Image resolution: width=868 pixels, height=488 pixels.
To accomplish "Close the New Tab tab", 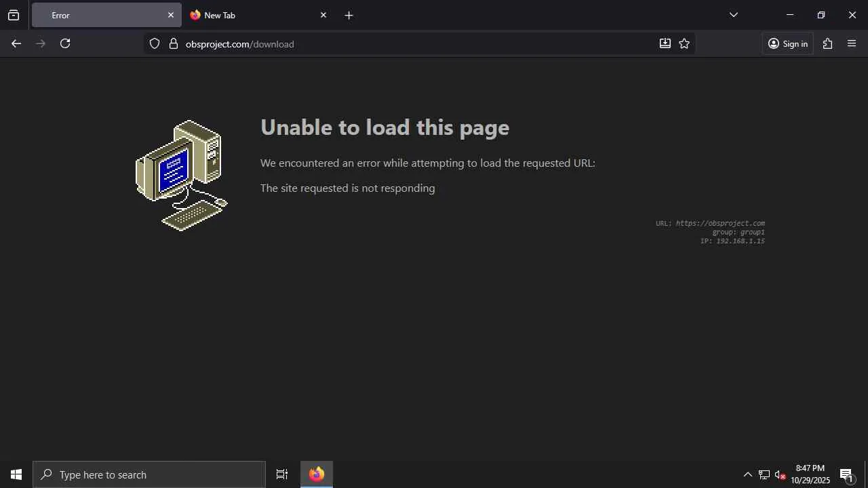I will tap(323, 15).
